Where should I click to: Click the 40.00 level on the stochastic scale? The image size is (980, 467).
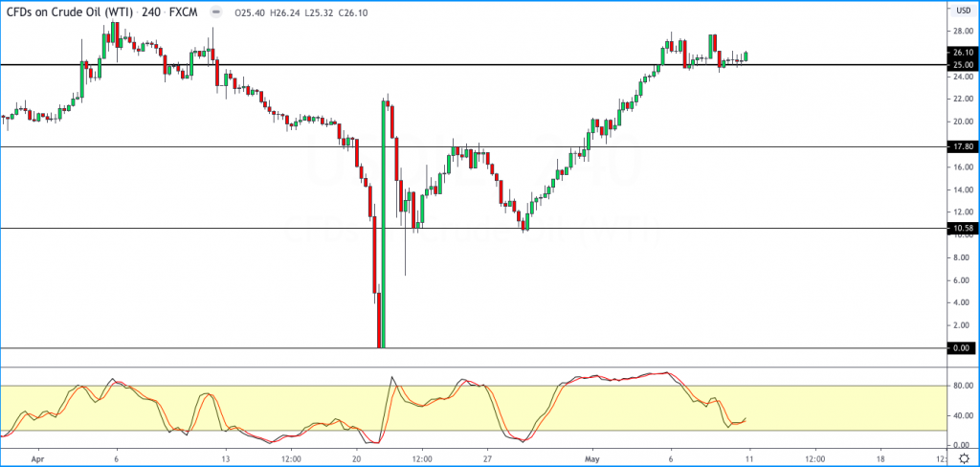point(963,415)
